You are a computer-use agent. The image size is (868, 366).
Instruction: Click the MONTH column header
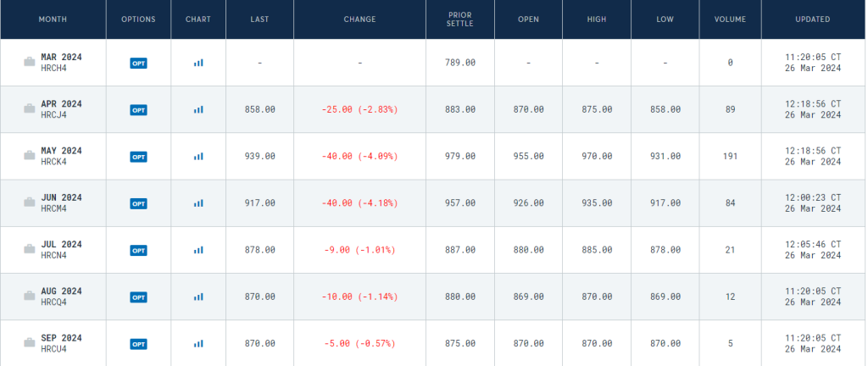(x=53, y=19)
